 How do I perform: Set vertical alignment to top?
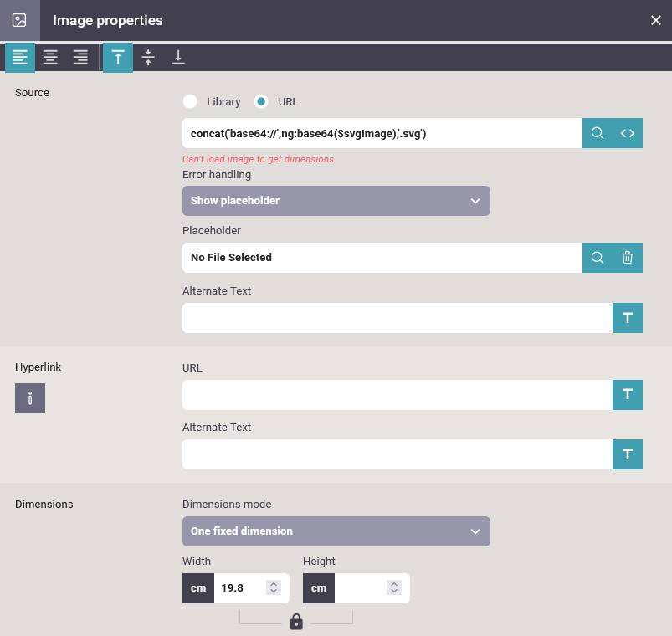pyautogui.click(x=118, y=58)
